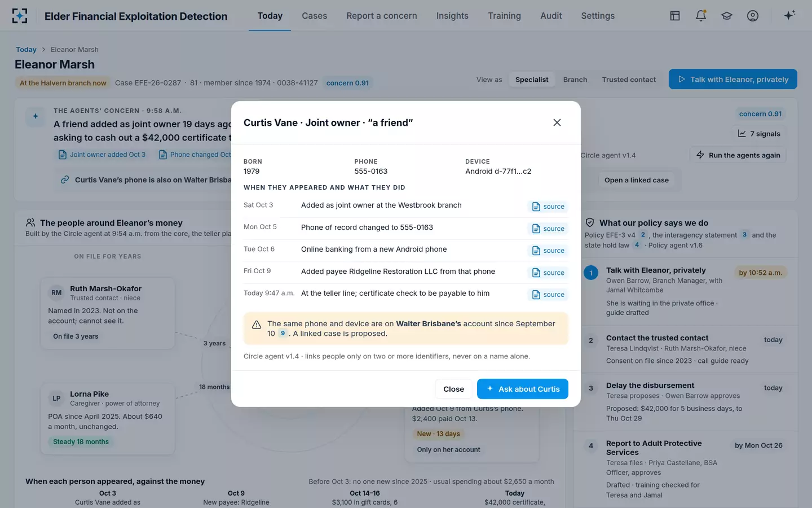Click the sparkle icon beside The Agents' Concern
This screenshot has width=812, height=508.
coord(36,116)
